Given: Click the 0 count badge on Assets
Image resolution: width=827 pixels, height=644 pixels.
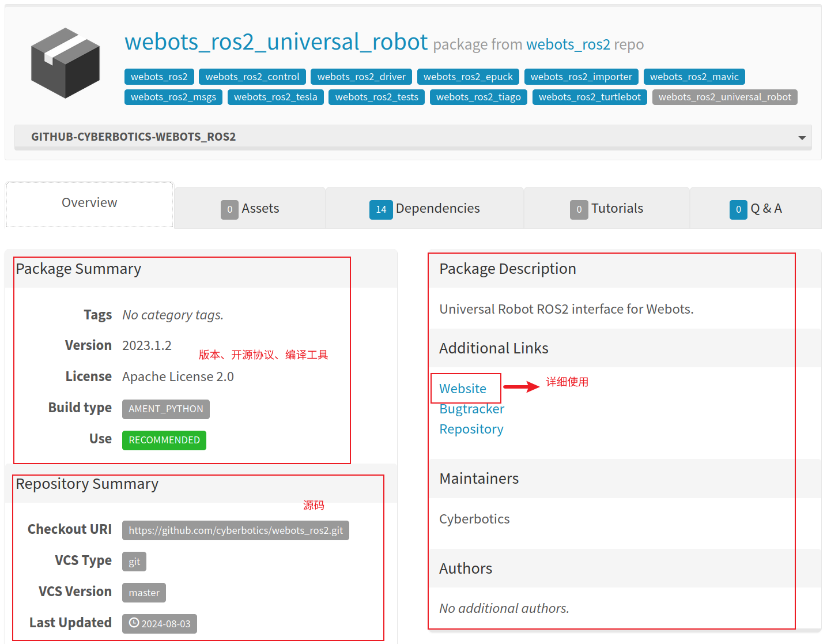Looking at the screenshot, I should pyautogui.click(x=229, y=209).
